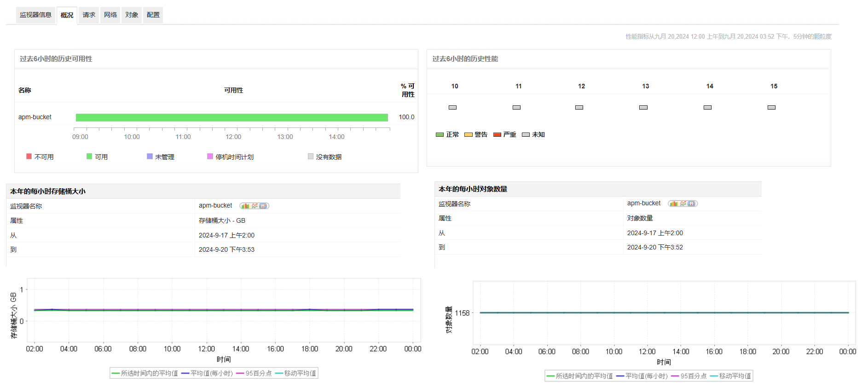Click grid icon in storage size panel

coord(263,206)
